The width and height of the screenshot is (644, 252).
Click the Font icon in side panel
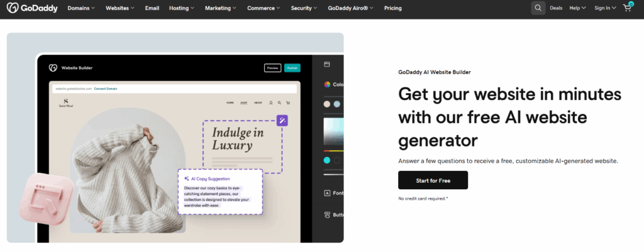[x=327, y=193]
